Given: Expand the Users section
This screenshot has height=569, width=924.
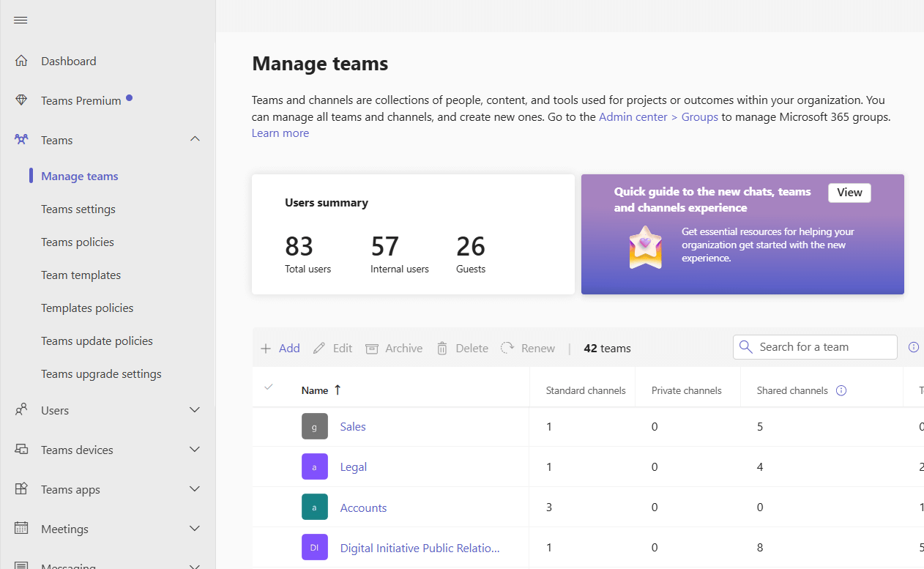Looking at the screenshot, I should pyautogui.click(x=194, y=410).
